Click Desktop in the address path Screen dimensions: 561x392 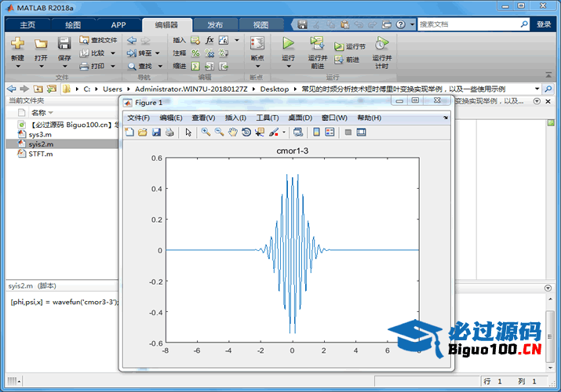[x=275, y=89]
